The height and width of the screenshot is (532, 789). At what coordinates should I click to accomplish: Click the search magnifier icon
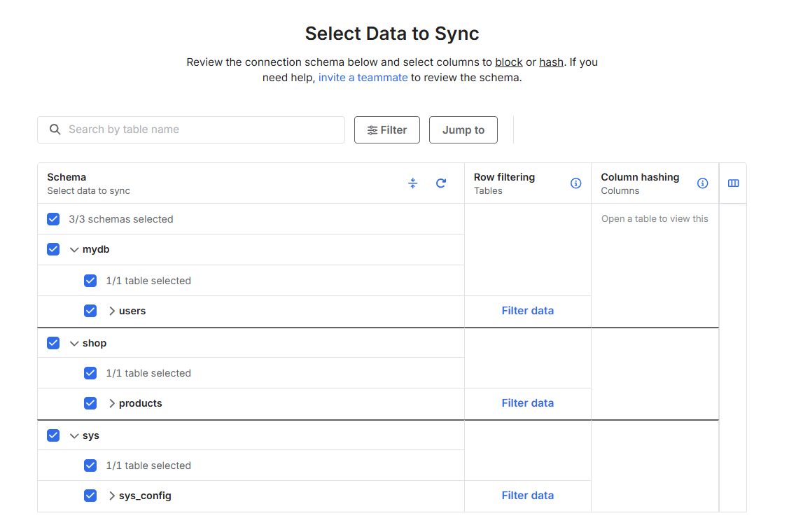click(55, 129)
